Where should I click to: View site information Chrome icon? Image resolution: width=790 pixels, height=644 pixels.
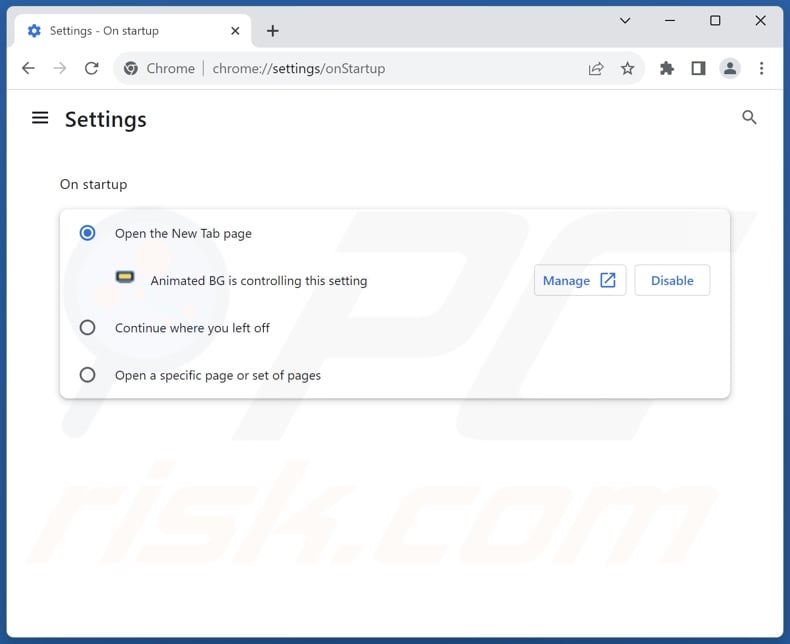point(131,69)
